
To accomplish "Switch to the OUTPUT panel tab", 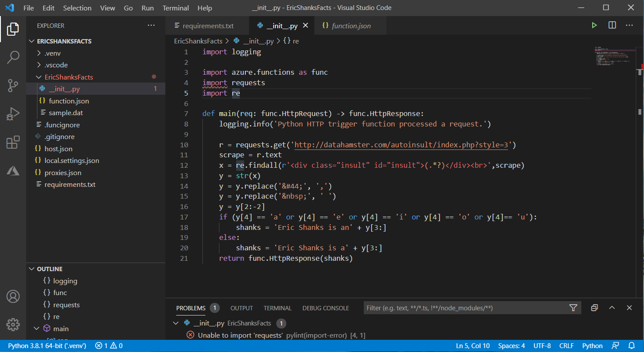I will 241,308.
